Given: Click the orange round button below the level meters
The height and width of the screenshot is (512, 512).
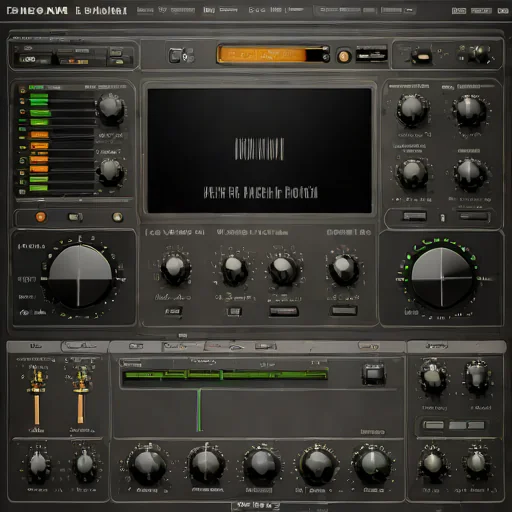Looking at the screenshot, I should [41, 217].
